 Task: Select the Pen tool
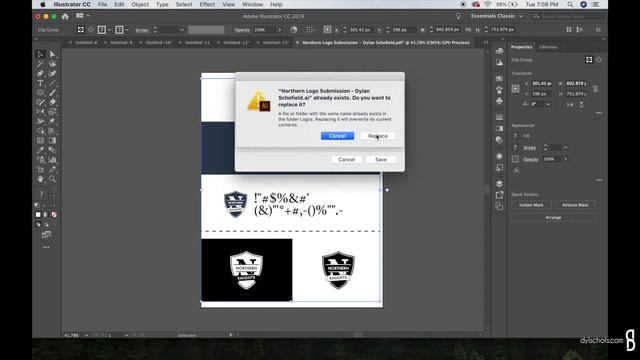[x=40, y=73]
